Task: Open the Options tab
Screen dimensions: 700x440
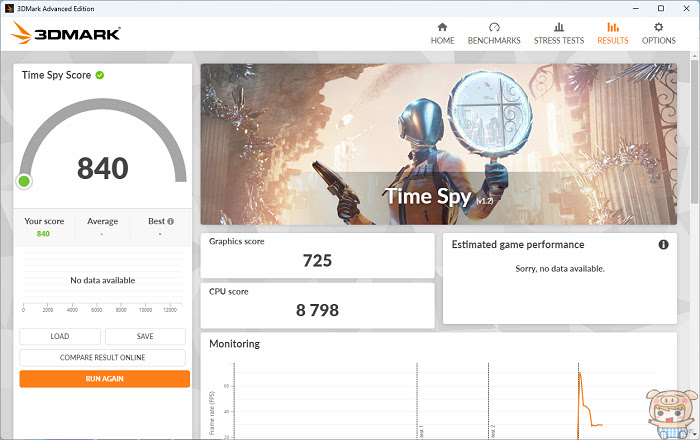Action: coord(658,34)
